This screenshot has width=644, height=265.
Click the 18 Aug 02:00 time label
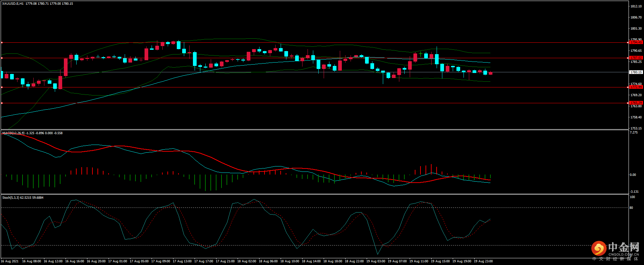coord(247,261)
